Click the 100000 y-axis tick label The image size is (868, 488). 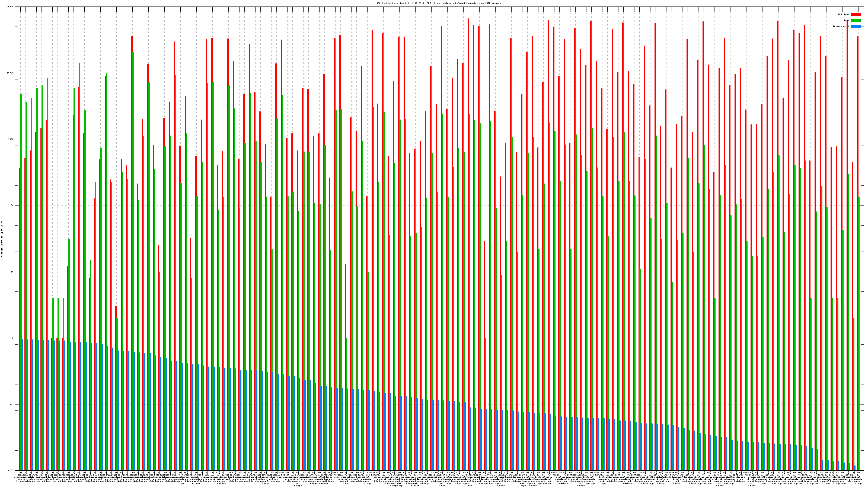10,7
